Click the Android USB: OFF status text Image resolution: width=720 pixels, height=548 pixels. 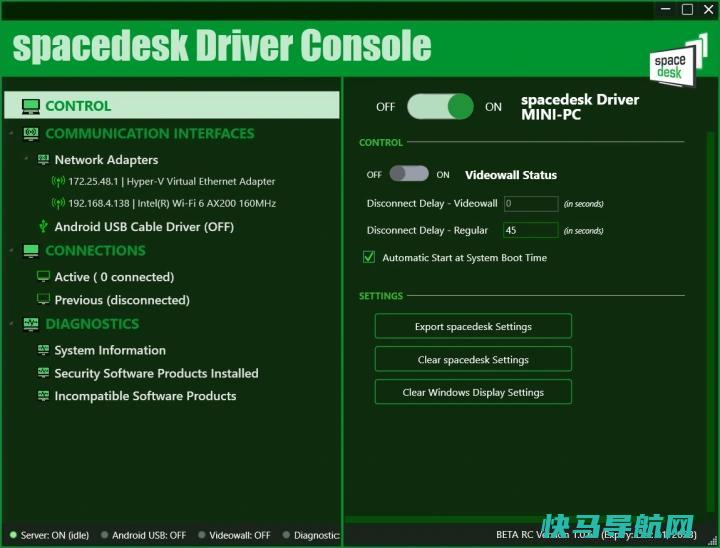pyautogui.click(x=149, y=535)
